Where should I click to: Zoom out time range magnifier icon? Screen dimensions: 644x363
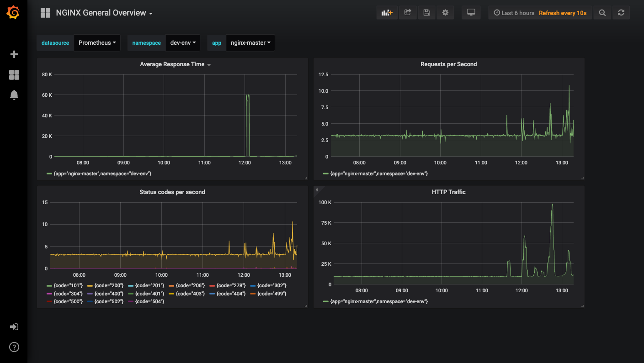point(602,13)
